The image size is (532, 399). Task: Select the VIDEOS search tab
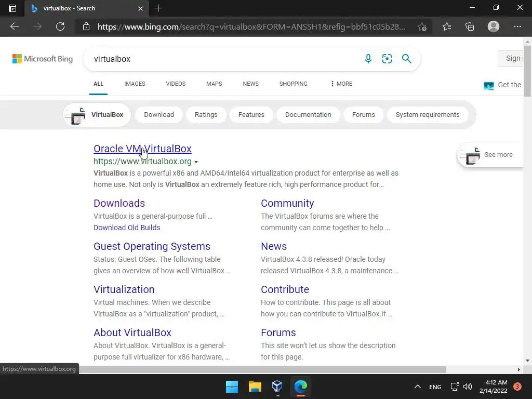click(176, 84)
